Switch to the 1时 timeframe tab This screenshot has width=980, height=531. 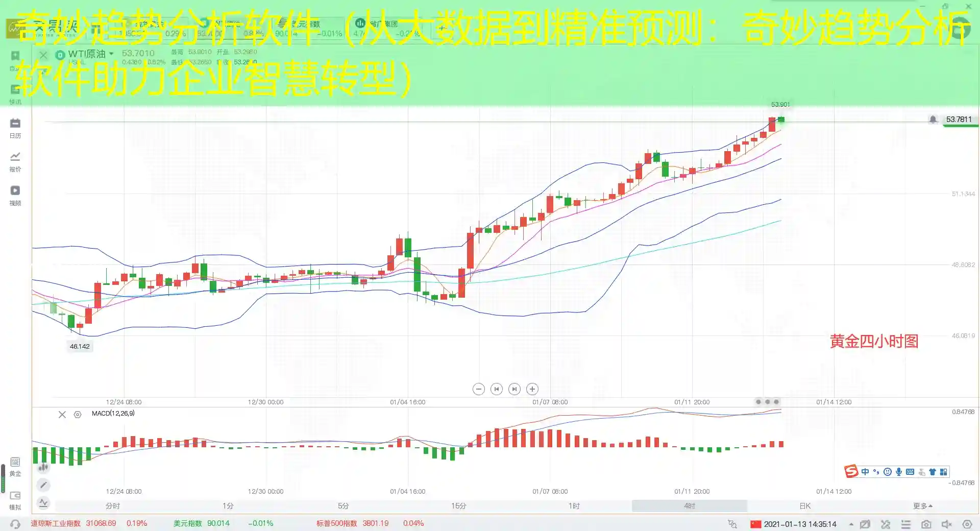[574, 506]
